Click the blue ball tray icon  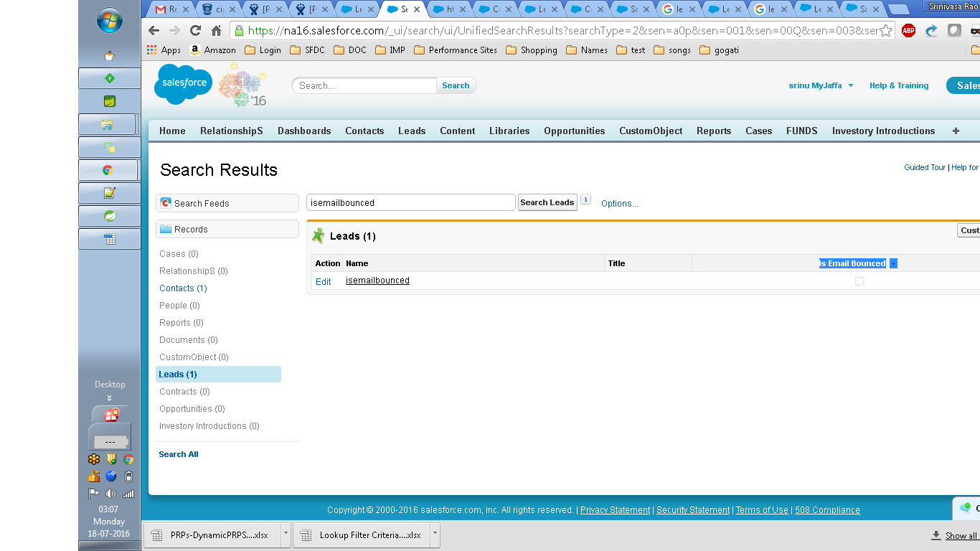pyautogui.click(x=110, y=476)
